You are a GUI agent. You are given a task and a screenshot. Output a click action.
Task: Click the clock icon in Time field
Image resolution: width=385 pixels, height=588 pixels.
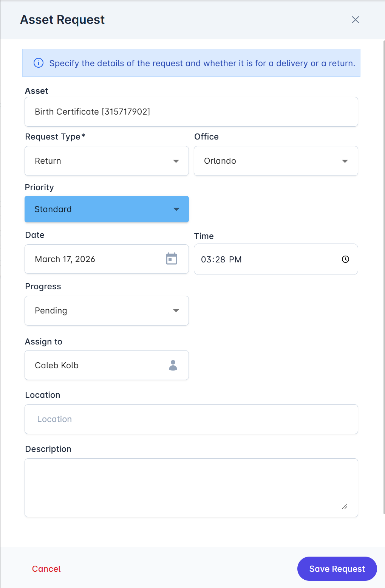click(x=345, y=259)
